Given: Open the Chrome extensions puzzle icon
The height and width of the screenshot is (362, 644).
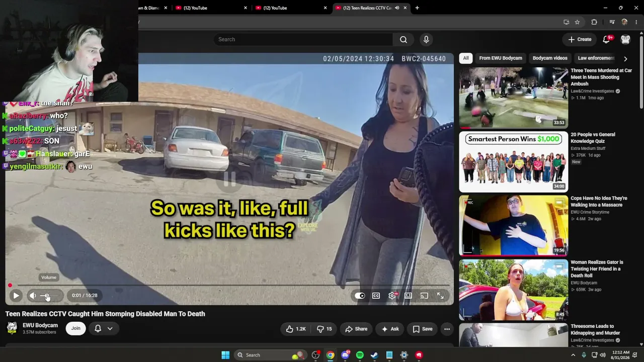Looking at the screenshot, I should pyautogui.click(x=594, y=22).
